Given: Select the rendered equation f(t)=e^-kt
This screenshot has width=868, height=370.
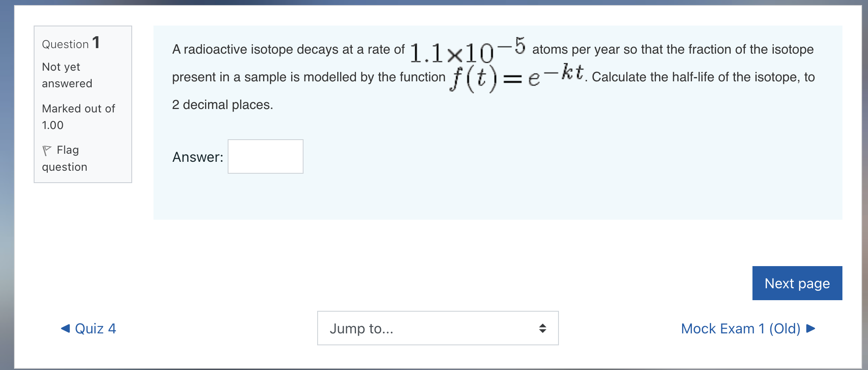Looking at the screenshot, I should click(x=516, y=77).
